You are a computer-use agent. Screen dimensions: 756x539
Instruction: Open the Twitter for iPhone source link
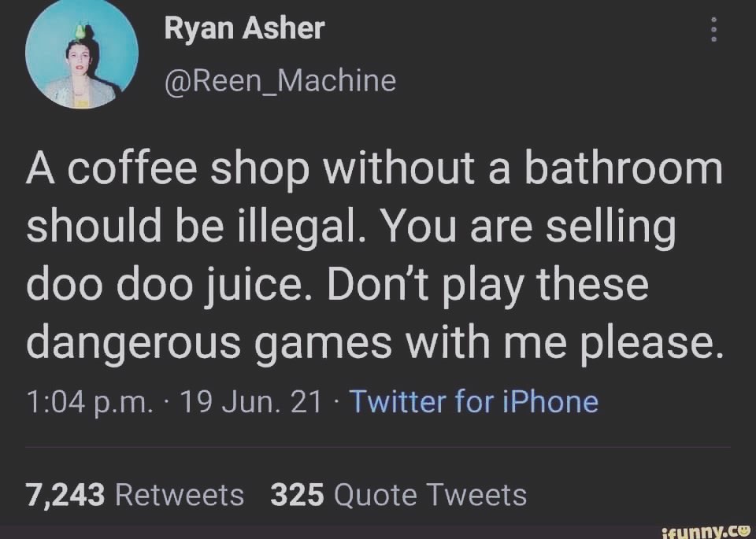[x=473, y=402]
